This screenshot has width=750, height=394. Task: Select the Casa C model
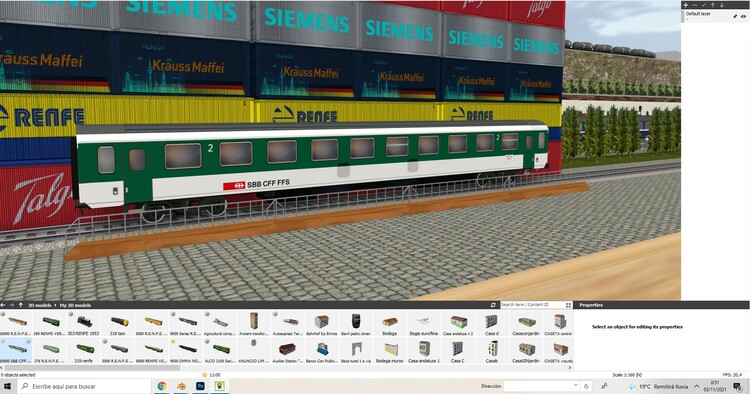[458, 351]
